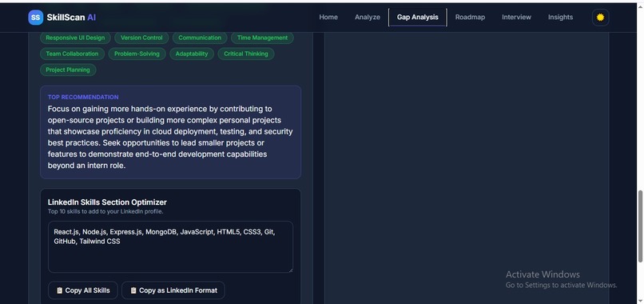Click inside the LinkedIn skills text area

pyautogui.click(x=170, y=247)
